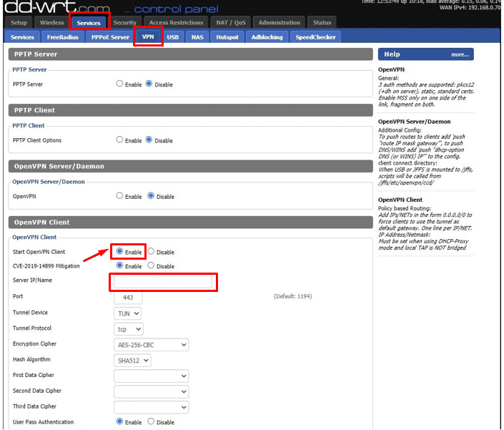
Task: Switch to the Wireless tab
Action: coord(50,23)
